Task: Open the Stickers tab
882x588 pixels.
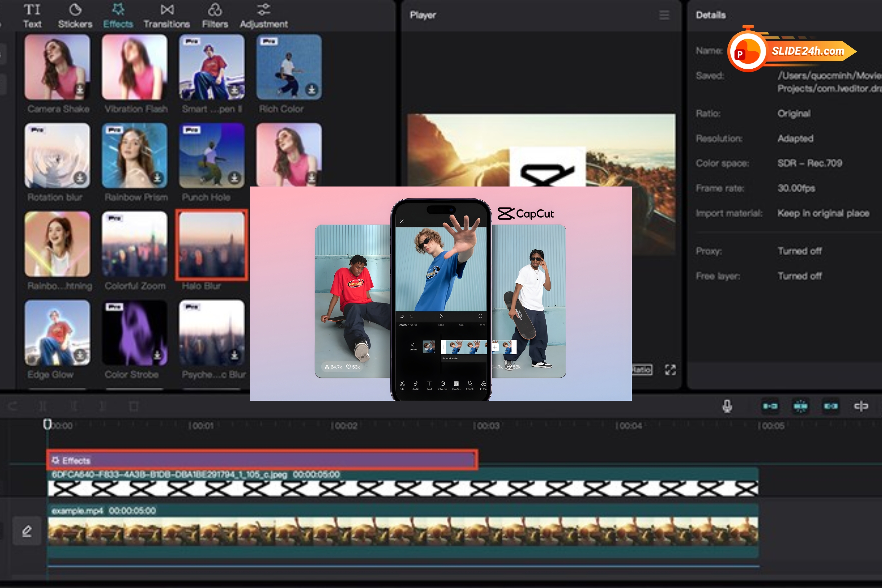Action: (x=75, y=16)
